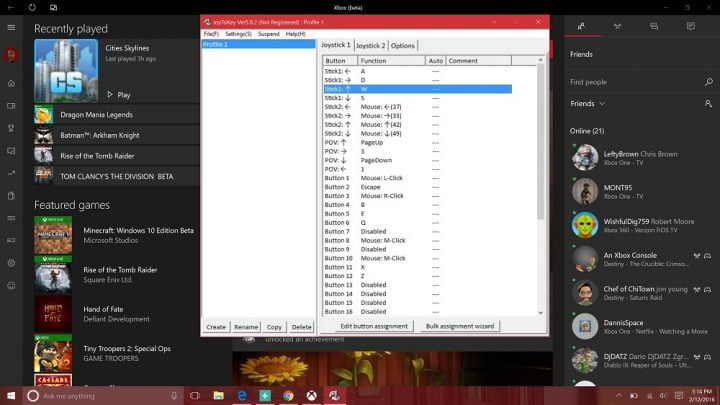Open Dragon Mania Legends in recently played
Screen dimensions: 720x405
pos(117,114)
